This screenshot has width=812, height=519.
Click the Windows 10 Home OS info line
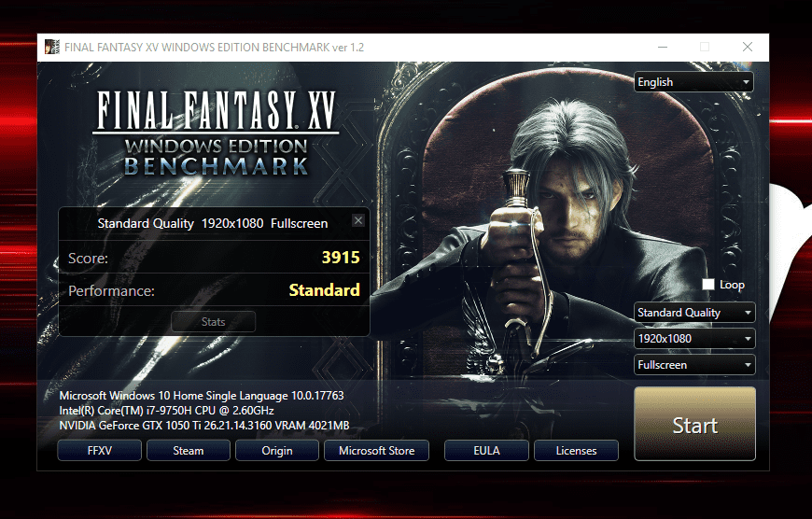202,396
